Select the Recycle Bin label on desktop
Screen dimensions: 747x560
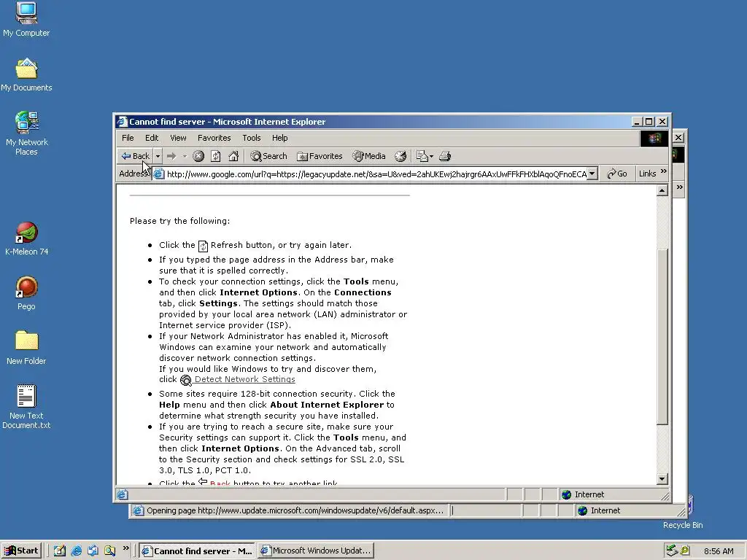tap(683, 525)
